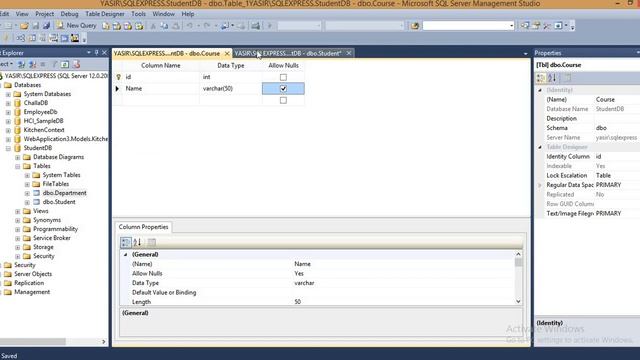Expand the EmployeeDb database node

tap(8, 112)
